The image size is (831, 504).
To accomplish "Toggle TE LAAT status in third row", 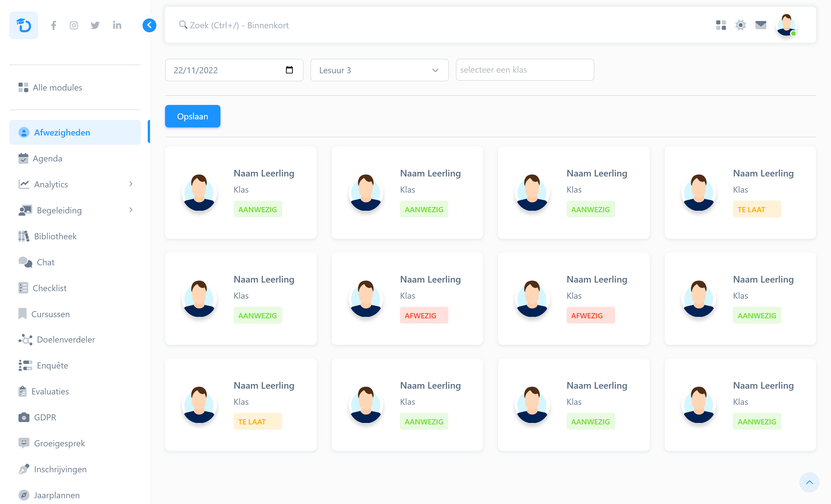I will coord(258,422).
